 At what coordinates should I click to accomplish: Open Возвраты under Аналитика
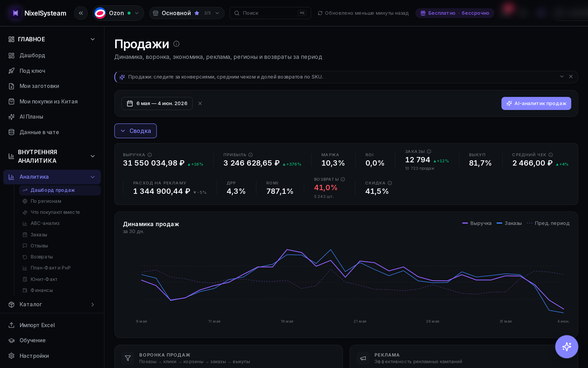point(60,257)
